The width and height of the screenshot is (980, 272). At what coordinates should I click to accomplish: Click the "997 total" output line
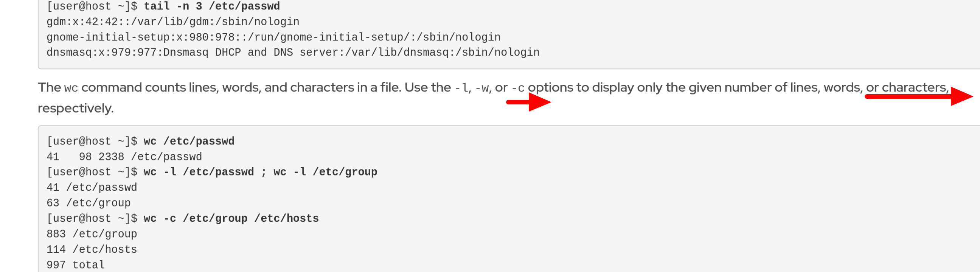[75, 265]
